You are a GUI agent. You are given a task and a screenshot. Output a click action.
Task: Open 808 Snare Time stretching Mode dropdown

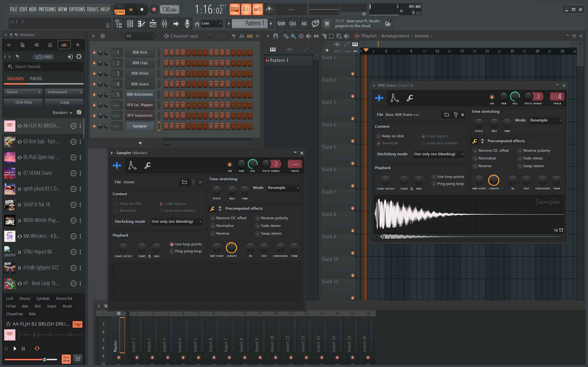[545, 120]
